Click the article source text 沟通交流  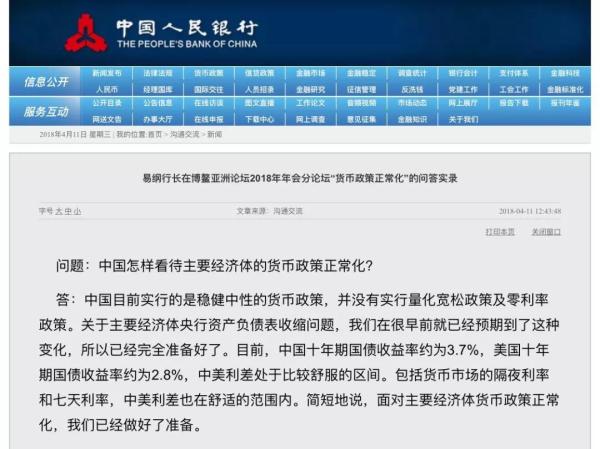tap(288, 211)
